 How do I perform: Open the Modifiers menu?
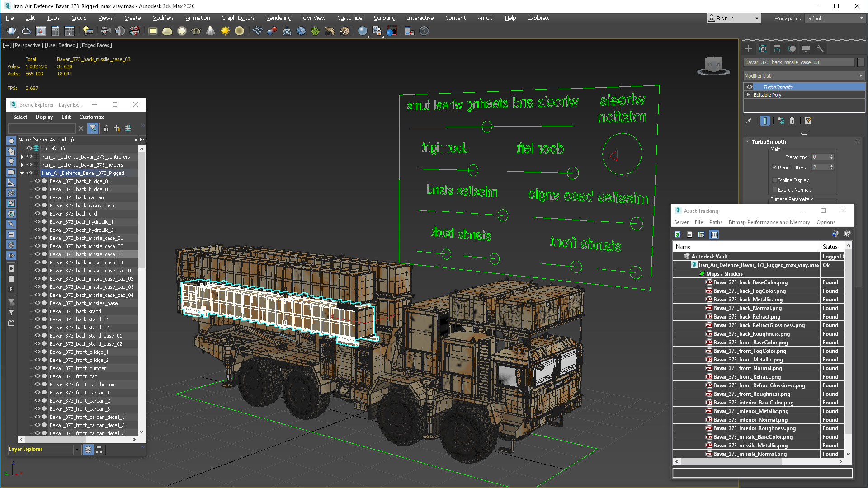[x=163, y=18]
